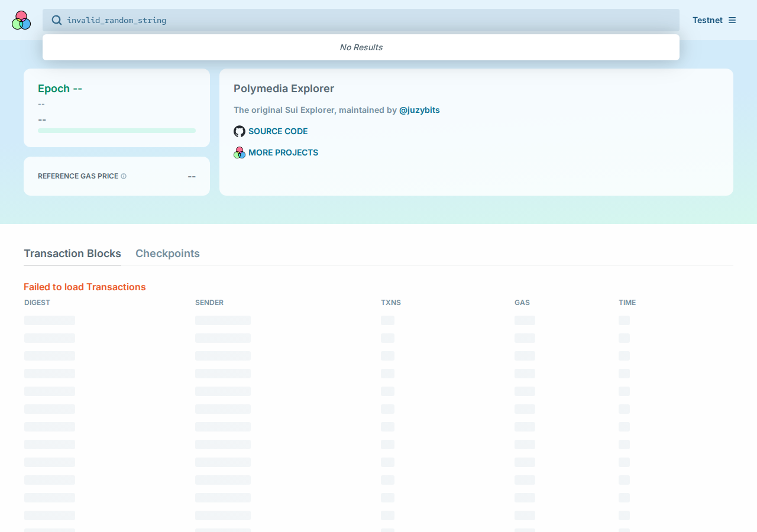This screenshot has height=532, width=757.
Task: Click the 'No Results' search message
Action: [x=361, y=47]
